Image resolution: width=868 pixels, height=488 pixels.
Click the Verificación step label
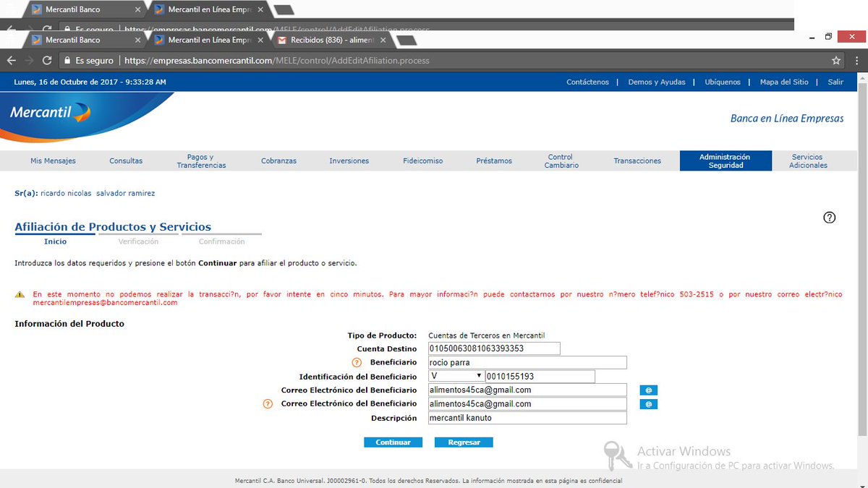pyautogui.click(x=138, y=241)
